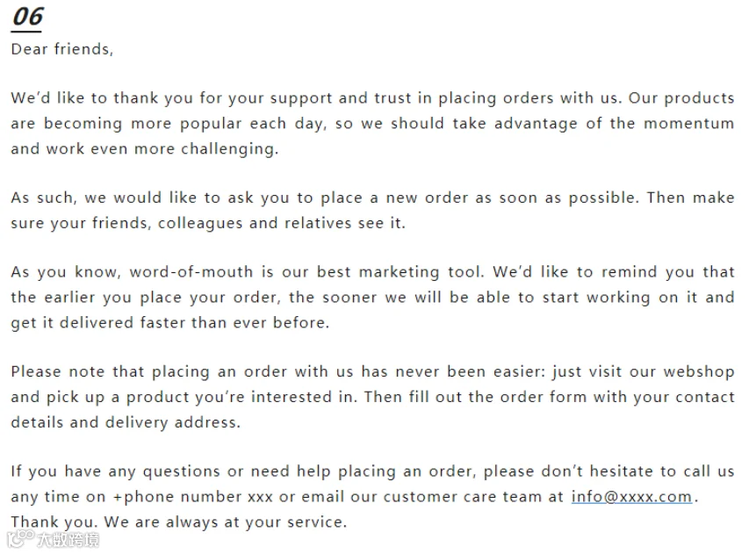
Task: Click the word 'colleagues' in second paragraph
Action: 200,224
